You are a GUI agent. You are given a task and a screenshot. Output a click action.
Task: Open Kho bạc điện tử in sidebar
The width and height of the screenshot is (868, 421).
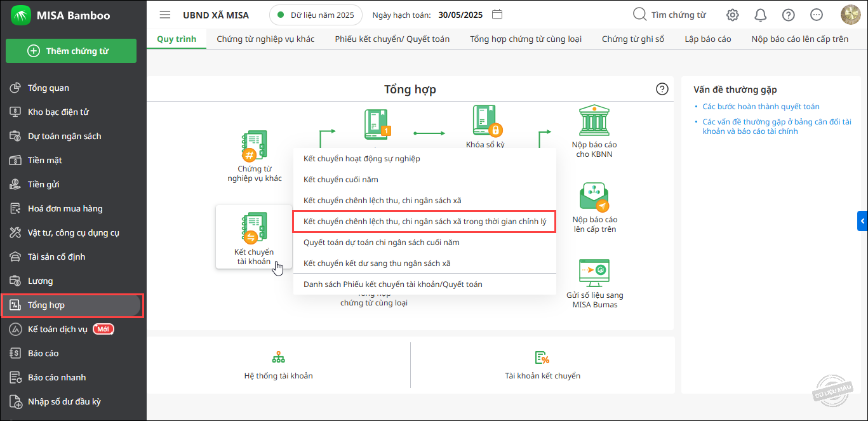pyautogui.click(x=73, y=112)
